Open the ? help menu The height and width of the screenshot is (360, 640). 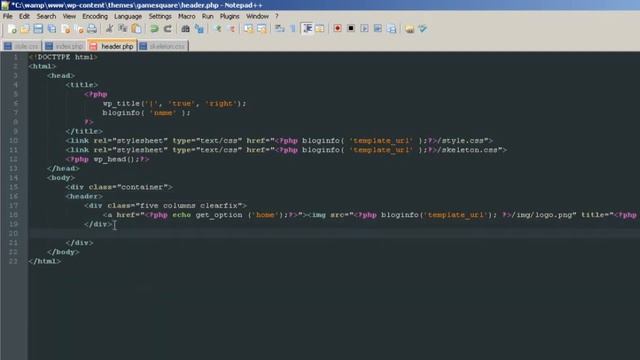277,16
